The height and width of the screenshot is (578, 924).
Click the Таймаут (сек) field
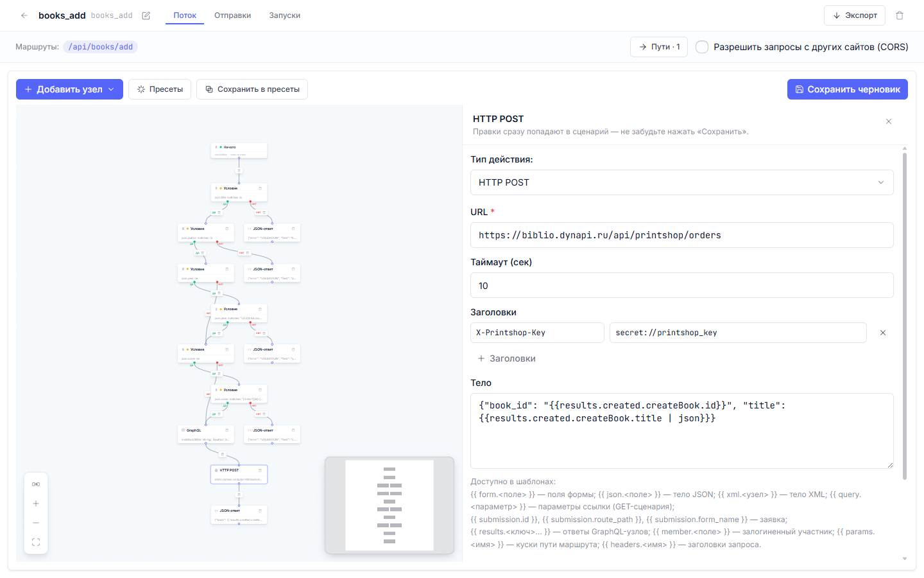pyautogui.click(x=681, y=285)
